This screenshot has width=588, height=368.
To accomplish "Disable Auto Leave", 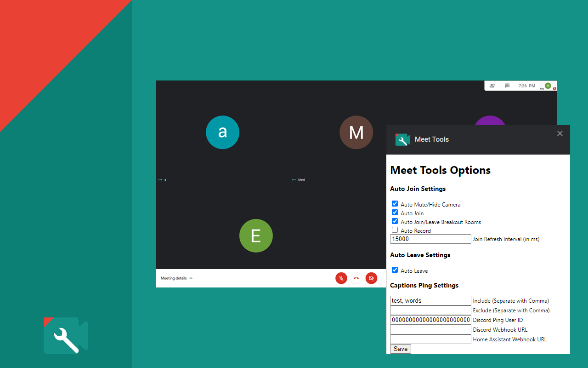I will [395, 270].
